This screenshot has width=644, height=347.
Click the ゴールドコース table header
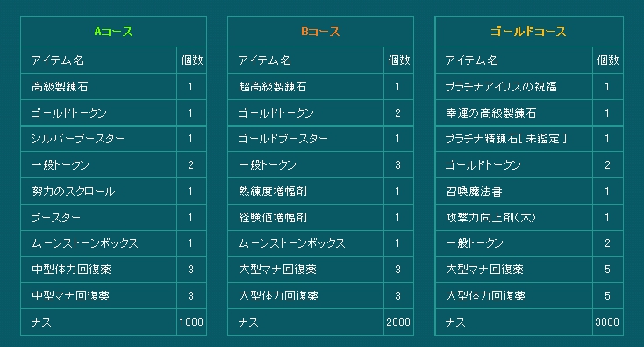(528, 32)
